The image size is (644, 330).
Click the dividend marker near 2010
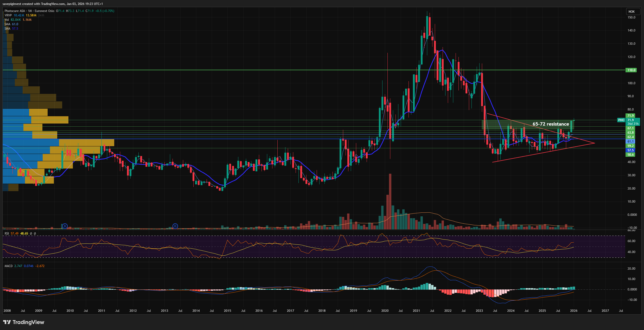tap(65, 226)
